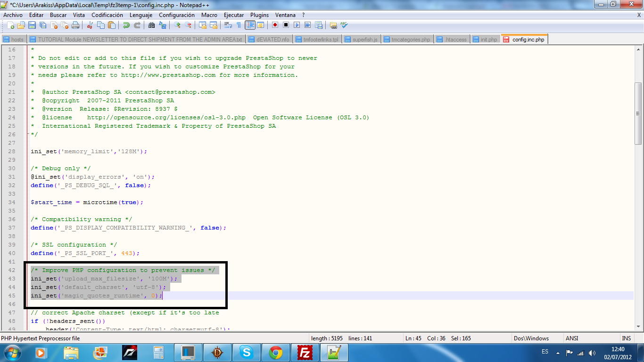This screenshot has height=362, width=644.
Task: Toggle INS insert mode in status bar
Action: [x=626, y=338]
